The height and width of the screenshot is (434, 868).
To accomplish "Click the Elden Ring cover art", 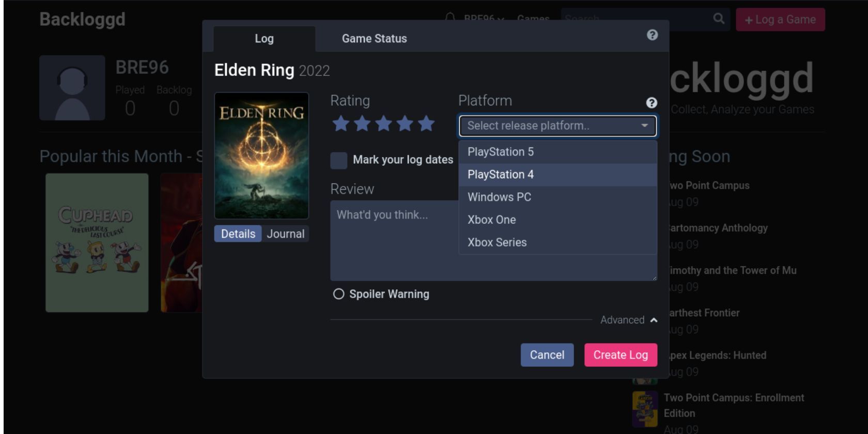I will pos(261,156).
